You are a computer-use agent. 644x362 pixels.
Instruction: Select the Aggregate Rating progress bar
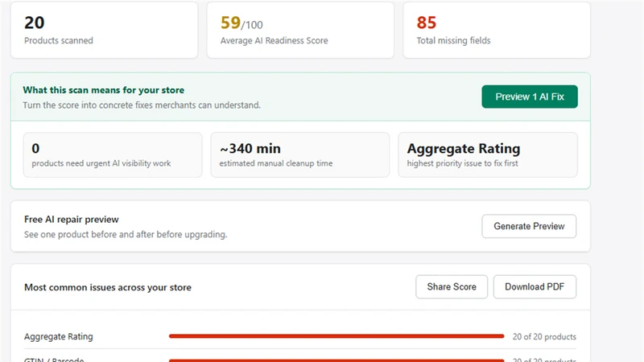336,336
